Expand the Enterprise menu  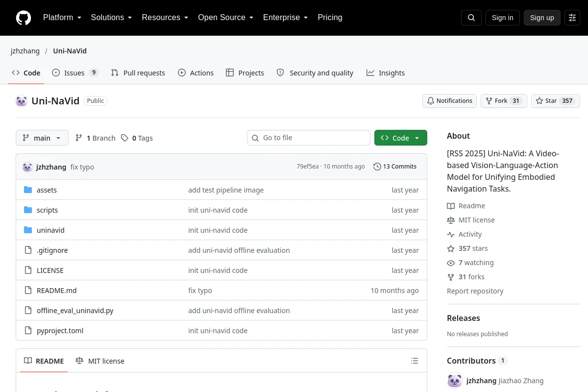tap(286, 18)
